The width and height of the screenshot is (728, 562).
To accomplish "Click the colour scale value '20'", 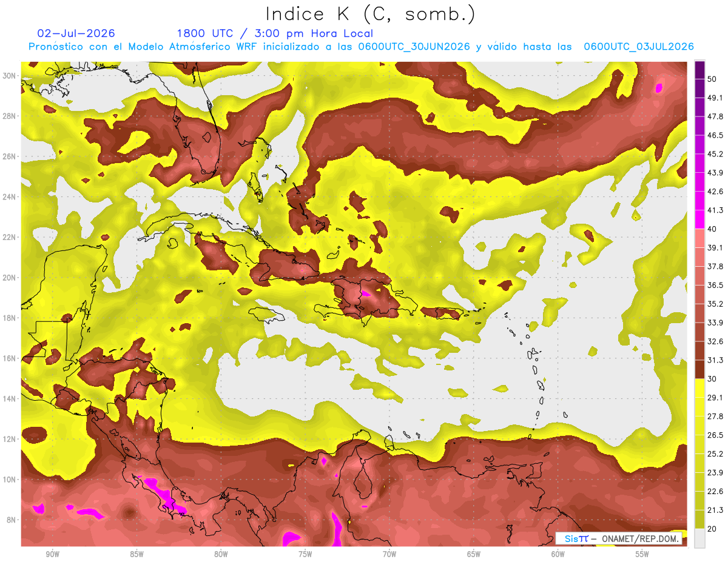I will 712,529.
